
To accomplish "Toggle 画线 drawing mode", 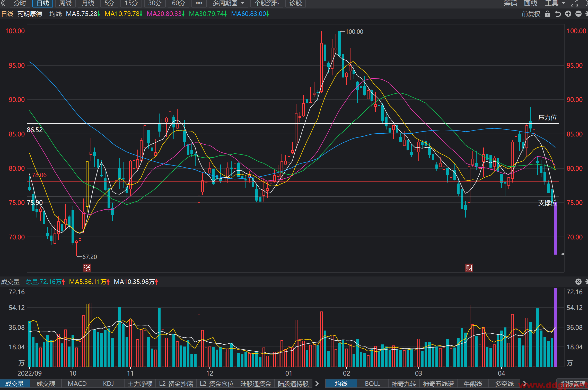I will [531, 3].
